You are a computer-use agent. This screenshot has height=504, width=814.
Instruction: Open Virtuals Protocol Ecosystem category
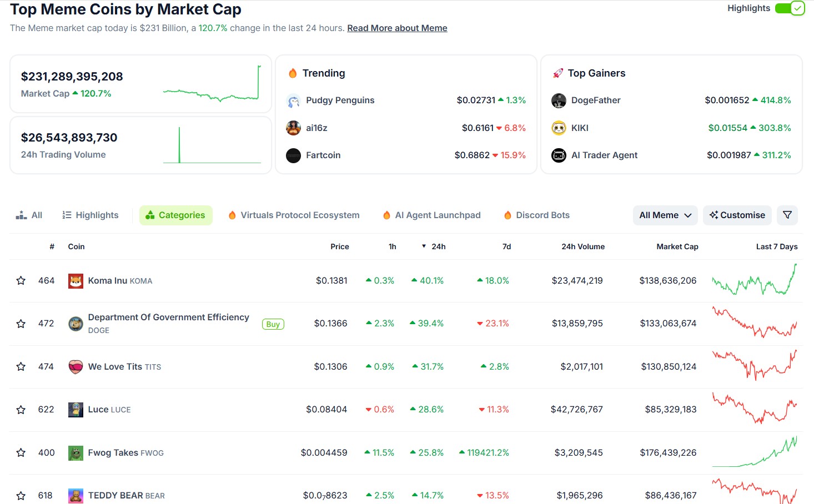coord(294,215)
